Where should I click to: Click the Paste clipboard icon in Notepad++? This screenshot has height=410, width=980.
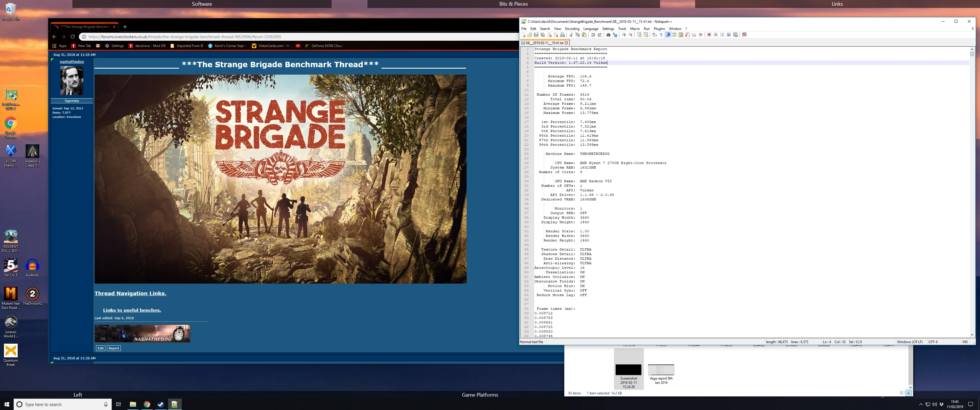584,35
